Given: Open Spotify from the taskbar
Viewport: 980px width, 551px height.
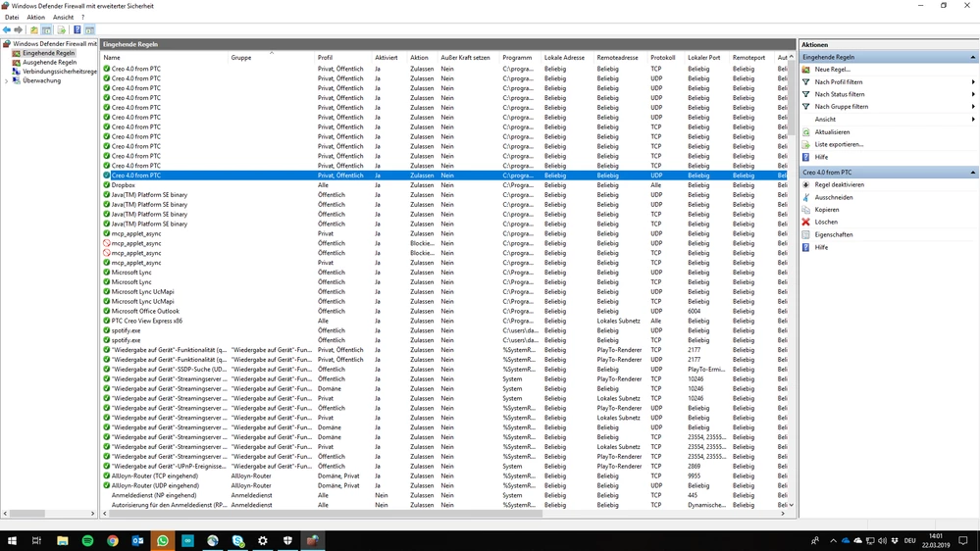Looking at the screenshot, I should (87, 540).
